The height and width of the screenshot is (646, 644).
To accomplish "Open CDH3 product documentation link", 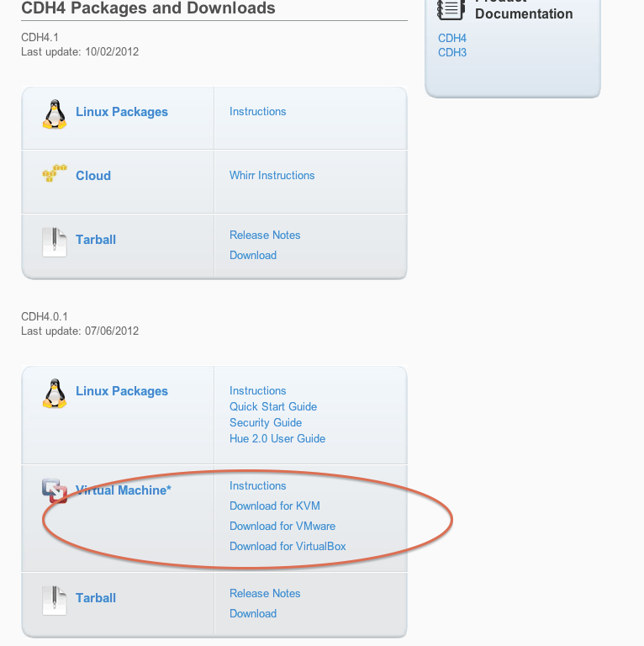I will click(x=452, y=53).
